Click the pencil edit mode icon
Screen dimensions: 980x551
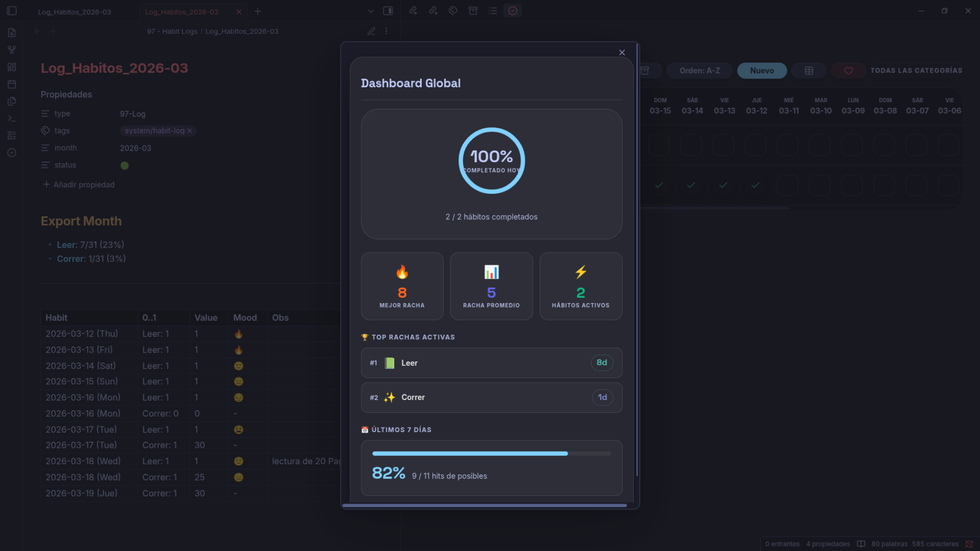pyautogui.click(x=371, y=32)
